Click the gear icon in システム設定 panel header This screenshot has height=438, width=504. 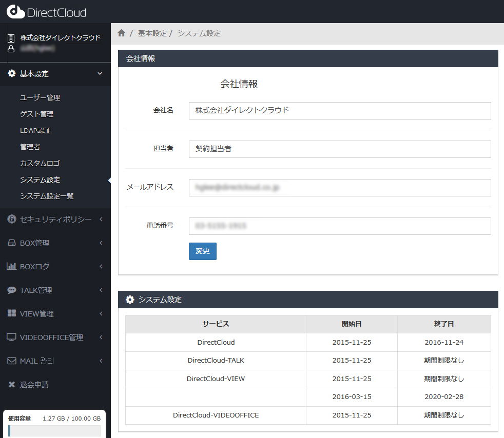130,300
